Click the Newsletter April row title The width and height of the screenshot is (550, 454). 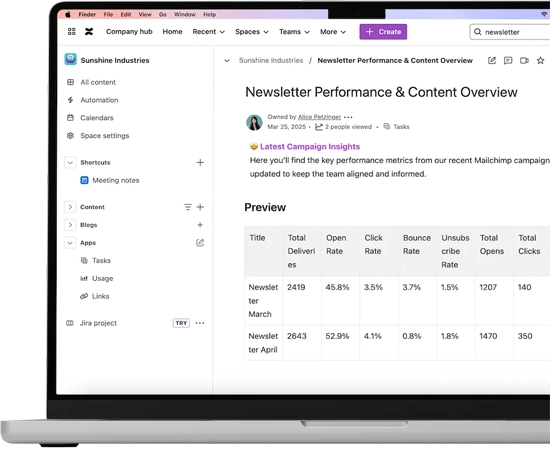click(263, 343)
